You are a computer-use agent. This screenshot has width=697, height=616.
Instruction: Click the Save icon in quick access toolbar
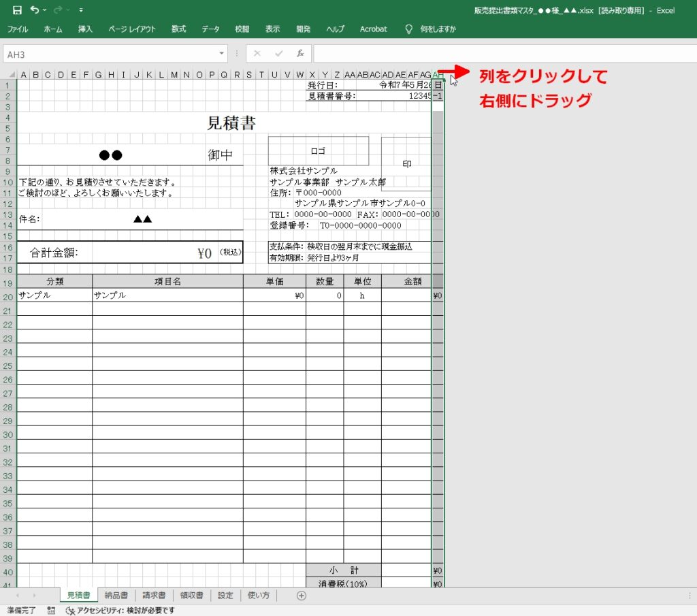click(17, 10)
